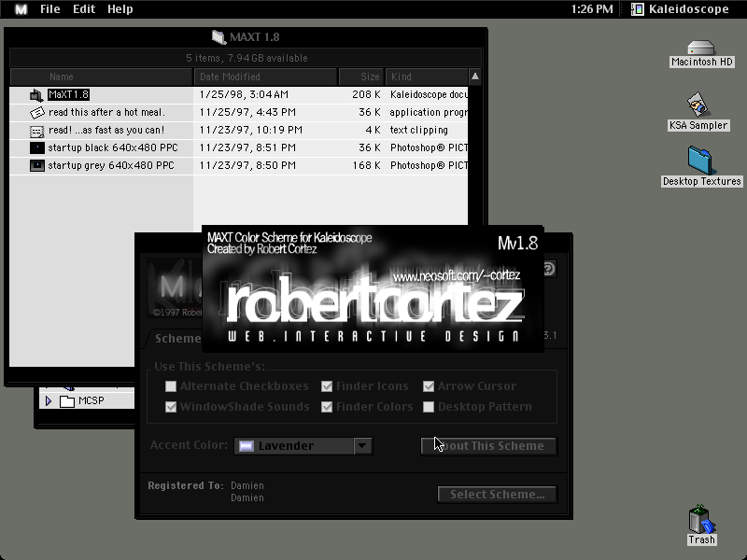This screenshot has width=747, height=560.
Task: Open the Kaleidoscope application menu
Action: click(681, 9)
